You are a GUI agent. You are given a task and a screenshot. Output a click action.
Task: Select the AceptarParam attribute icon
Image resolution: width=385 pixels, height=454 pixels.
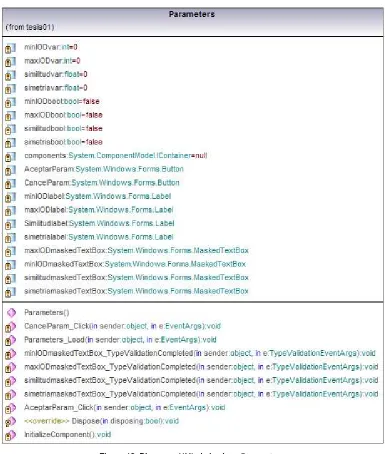[10, 170]
